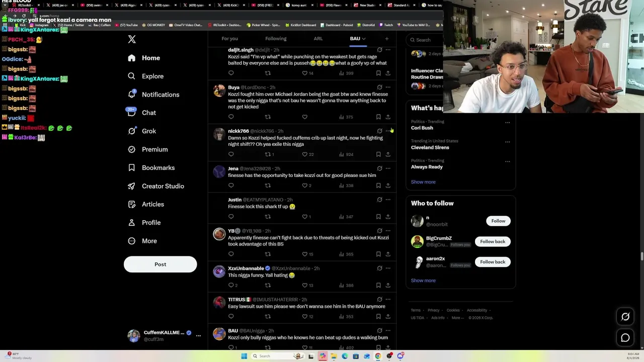Expand the More menu in the sidebar
The height and width of the screenshot is (362, 644).
142,241
